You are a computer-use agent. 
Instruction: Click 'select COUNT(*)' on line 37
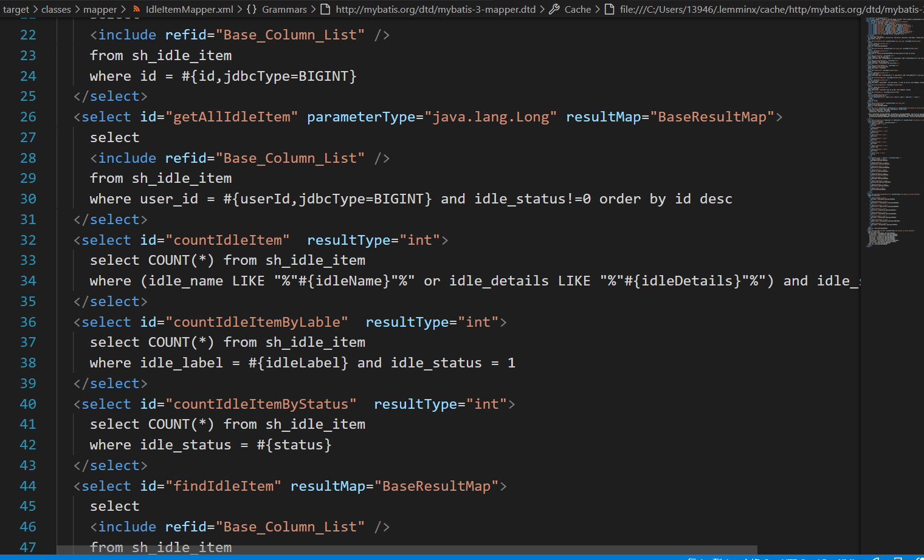coord(152,343)
